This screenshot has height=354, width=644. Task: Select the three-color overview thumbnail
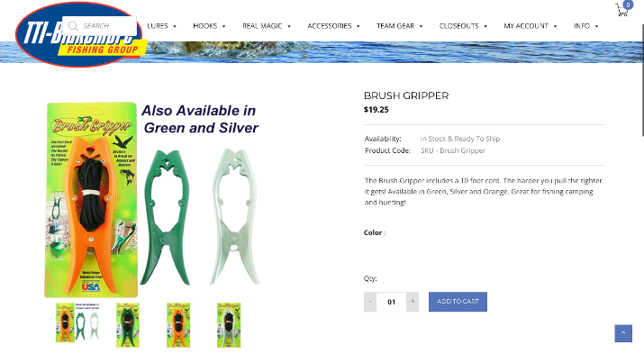[x=77, y=322]
